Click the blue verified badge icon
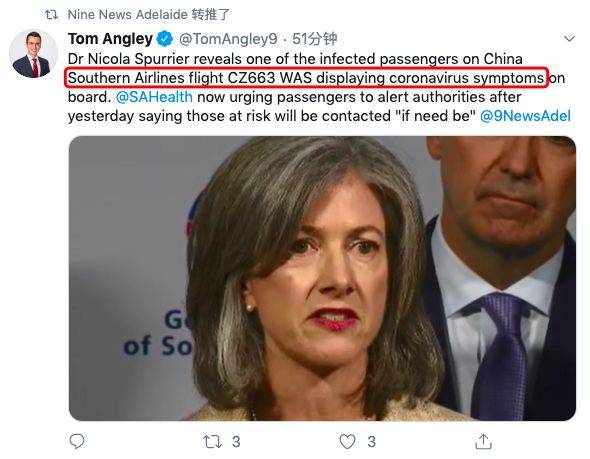 [x=164, y=39]
